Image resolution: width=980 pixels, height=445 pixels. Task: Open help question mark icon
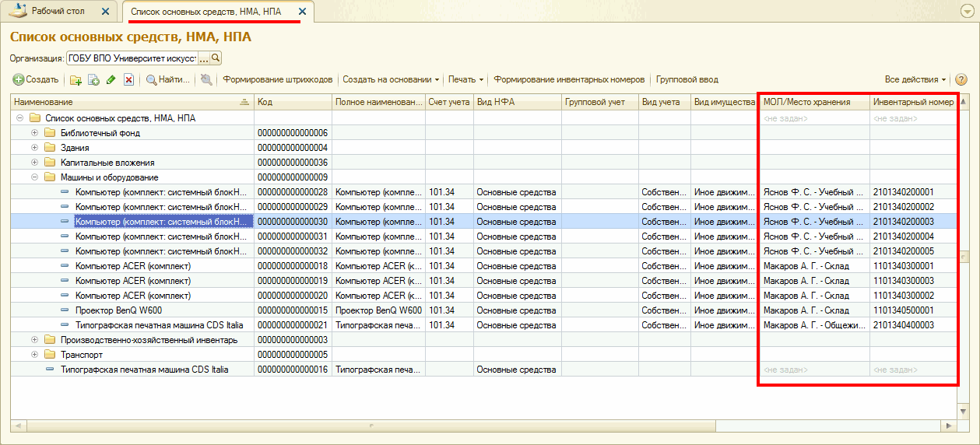(961, 79)
